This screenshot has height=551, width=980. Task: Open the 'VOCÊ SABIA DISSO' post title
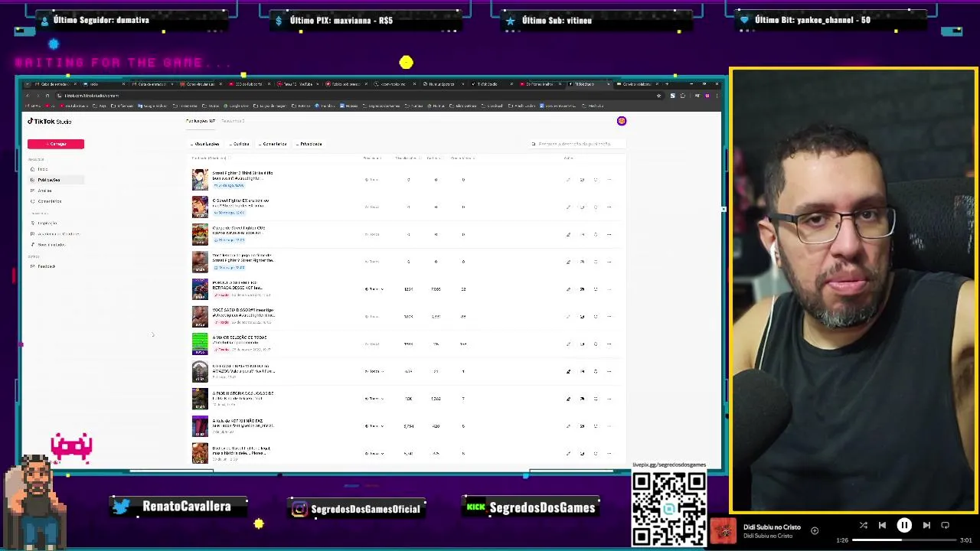(x=243, y=313)
